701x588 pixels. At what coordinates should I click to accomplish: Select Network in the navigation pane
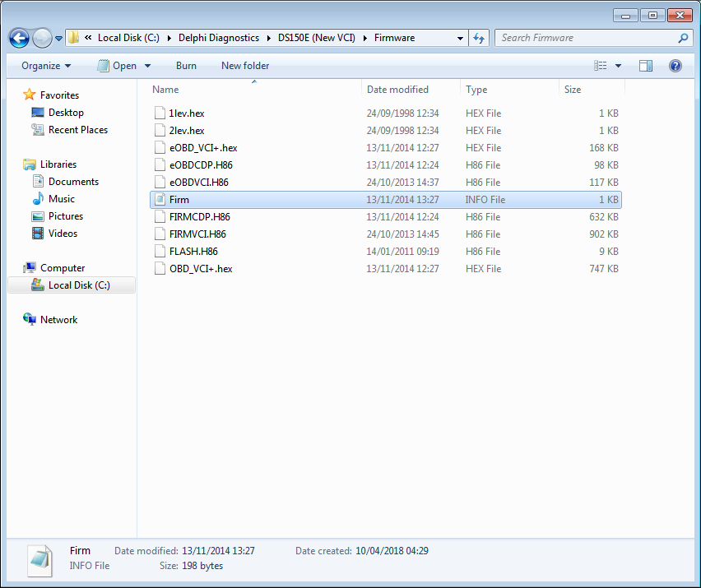58,320
